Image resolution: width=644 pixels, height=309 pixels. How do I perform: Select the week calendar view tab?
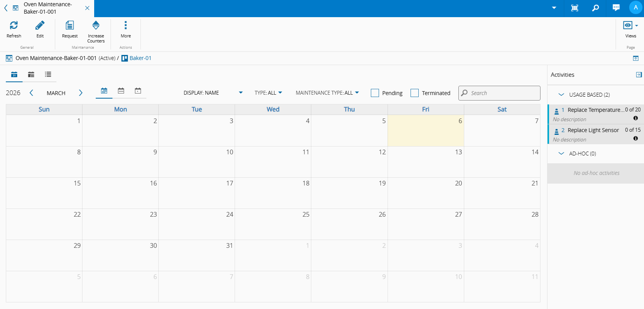click(121, 91)
